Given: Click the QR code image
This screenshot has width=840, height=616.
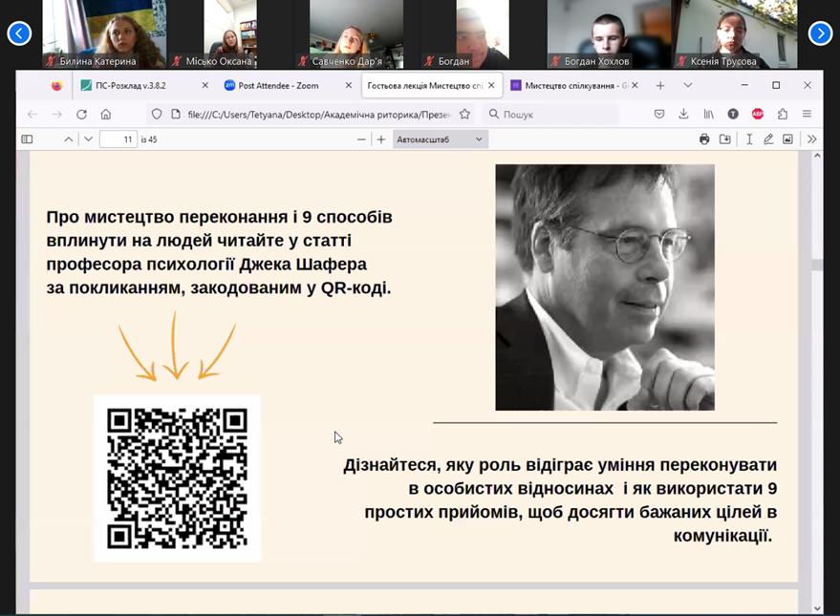Looking at the screenshot, I should tap(178, 478).
